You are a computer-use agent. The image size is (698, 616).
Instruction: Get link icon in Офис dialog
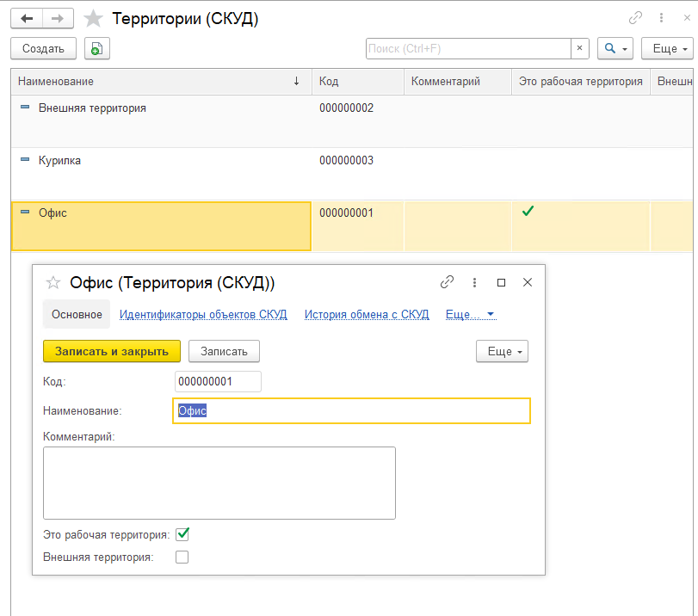tap(447, 282)
